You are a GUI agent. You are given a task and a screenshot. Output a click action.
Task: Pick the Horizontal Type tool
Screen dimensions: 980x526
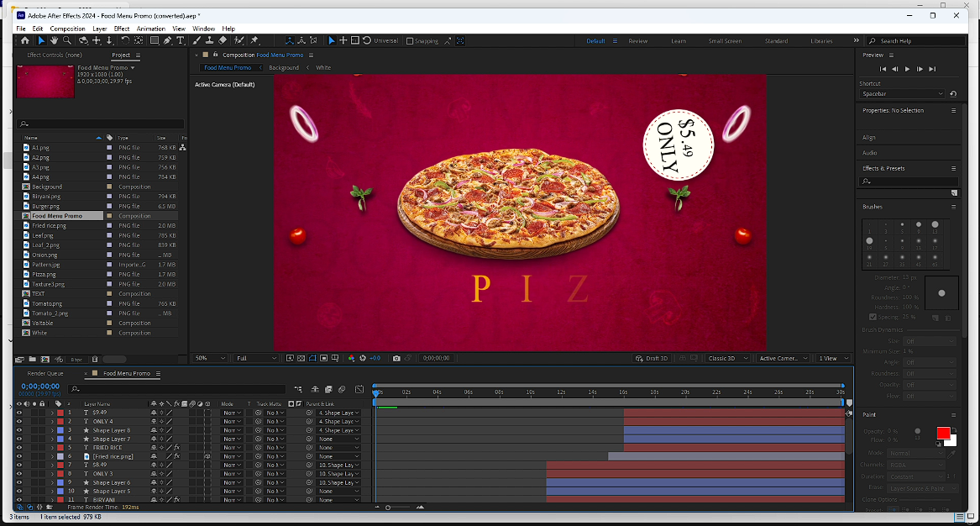[181, 40]
